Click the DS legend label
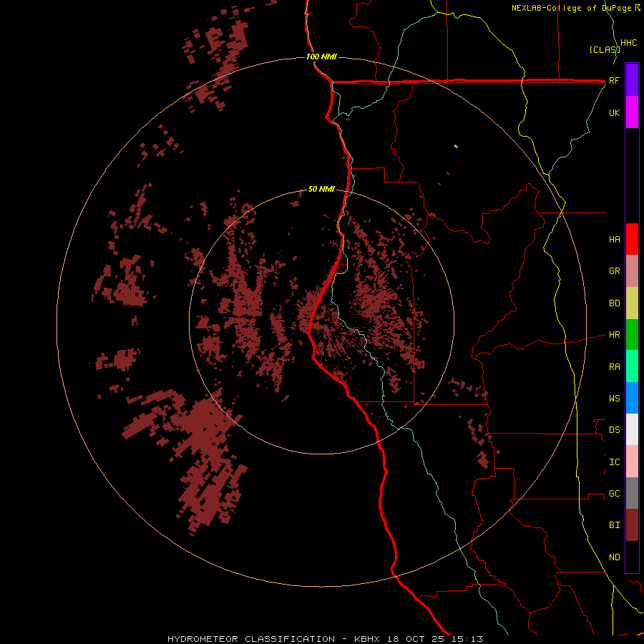Image resolution: width=644 pixels, height=644 pixels. click(x=614, y=430)
